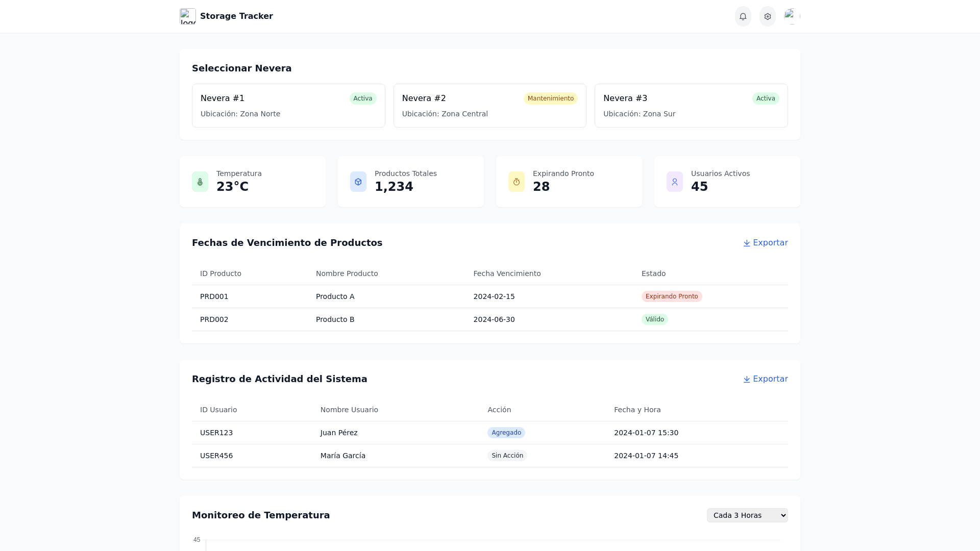Image resolution: width=980 pixels, height=551 pixels.
Task: Open the notifications bell icon
Action: pos(743,16)
